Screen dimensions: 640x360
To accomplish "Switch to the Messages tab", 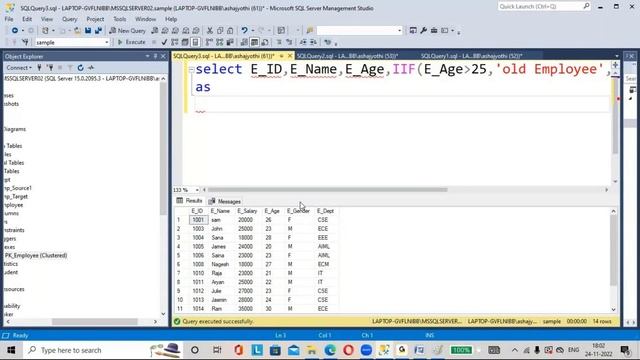I will (x=224, y=201).
